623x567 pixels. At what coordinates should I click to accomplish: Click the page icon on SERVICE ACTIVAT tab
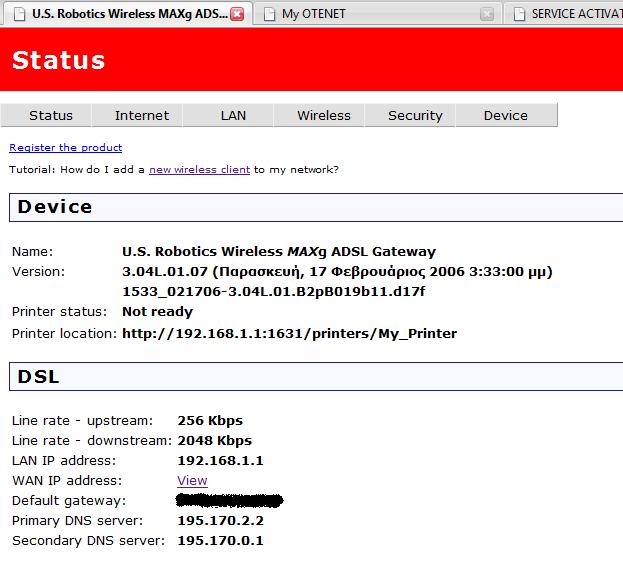point(519,14)
